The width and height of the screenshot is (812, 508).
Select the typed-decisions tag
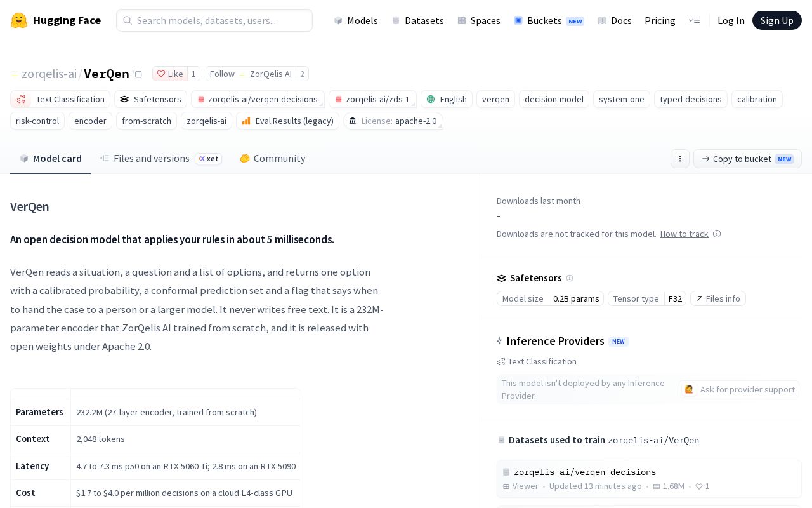pyautogui.click(x=691, y=99)
